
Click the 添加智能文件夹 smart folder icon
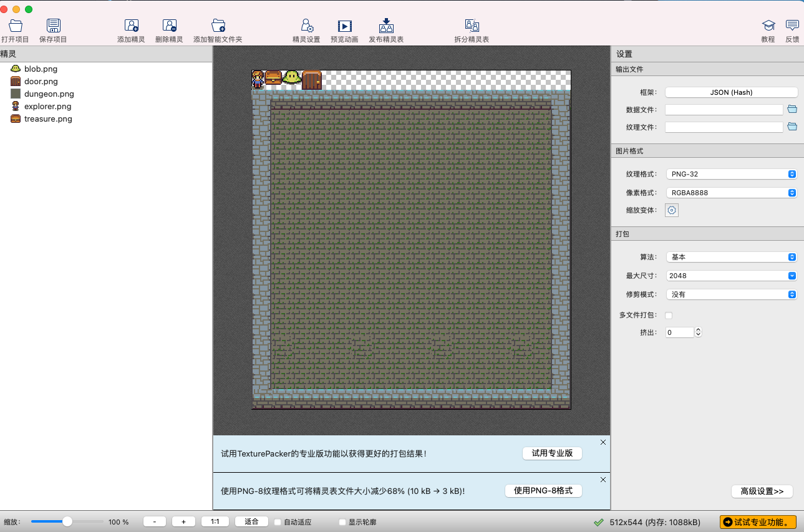point(218,26)
